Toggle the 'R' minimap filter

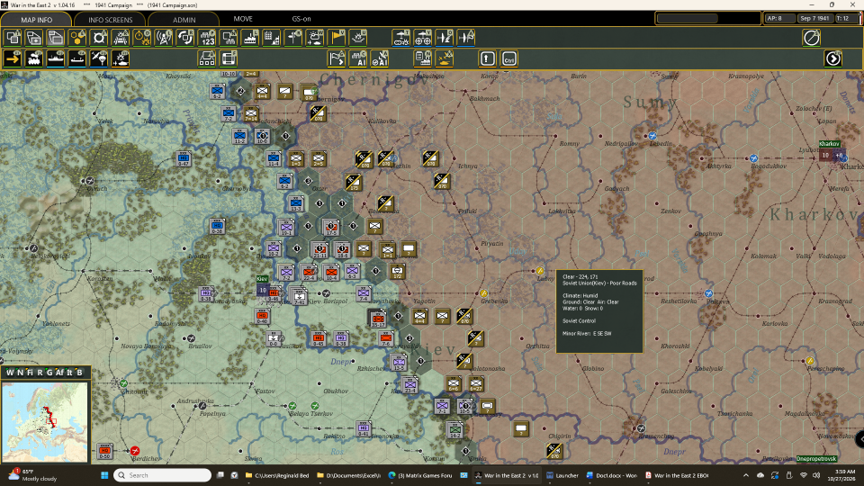coord(40,372)
